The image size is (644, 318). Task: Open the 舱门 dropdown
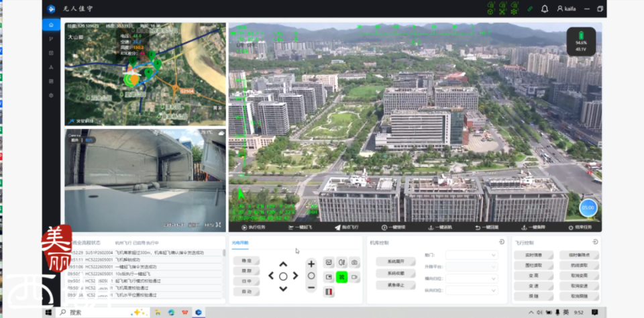point(472,255)
